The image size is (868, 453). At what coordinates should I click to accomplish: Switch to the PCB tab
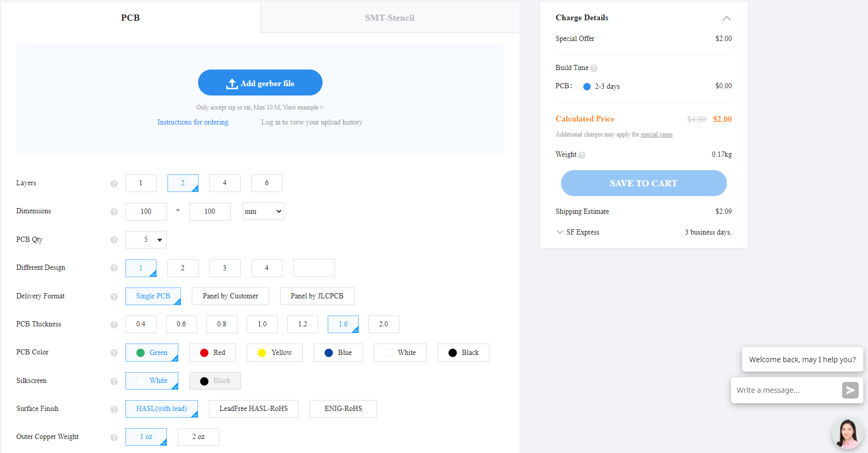coord(130,18)
